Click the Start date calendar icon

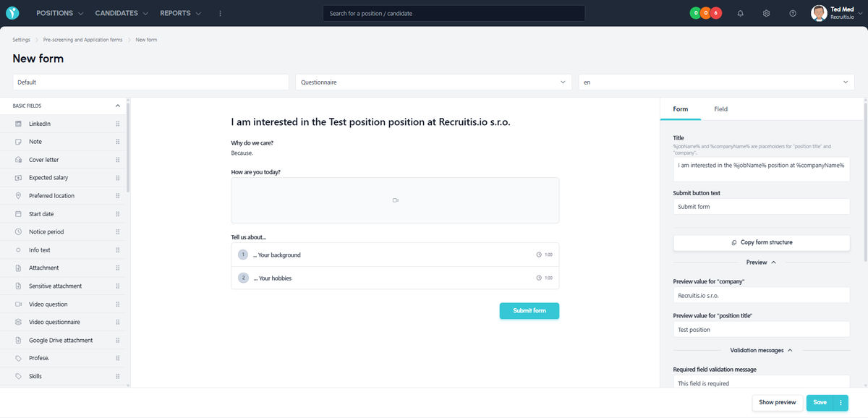18,214
